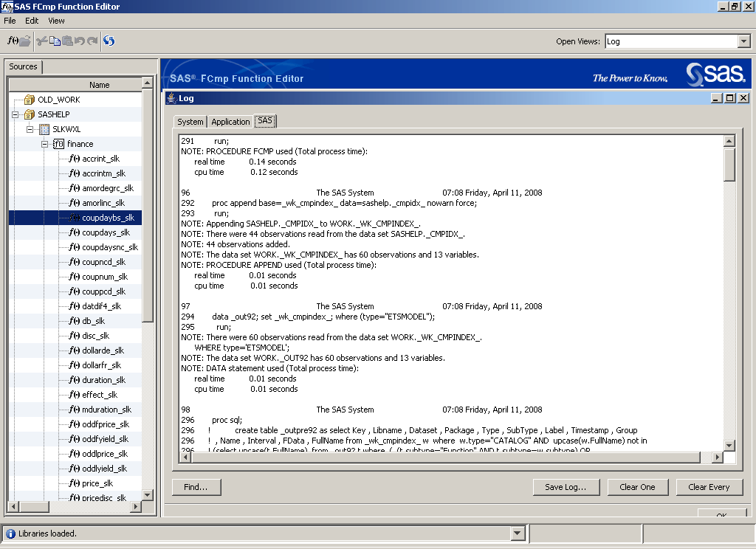Open the Edit menu
Image resolution: width=756 pixels, height=549 pixels.
click(32, 21)
